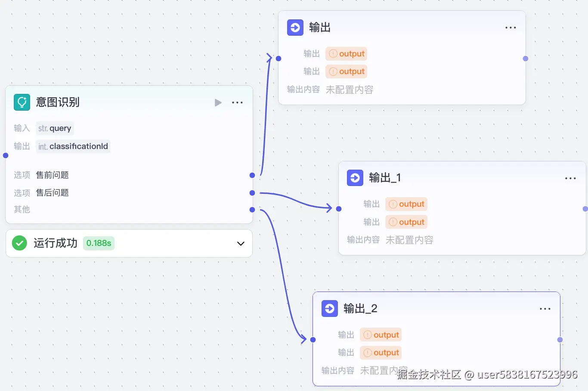Click the 输出 node arrow icon
The width and height of the screenshot is (588, 391).
[x=295, y=28]
